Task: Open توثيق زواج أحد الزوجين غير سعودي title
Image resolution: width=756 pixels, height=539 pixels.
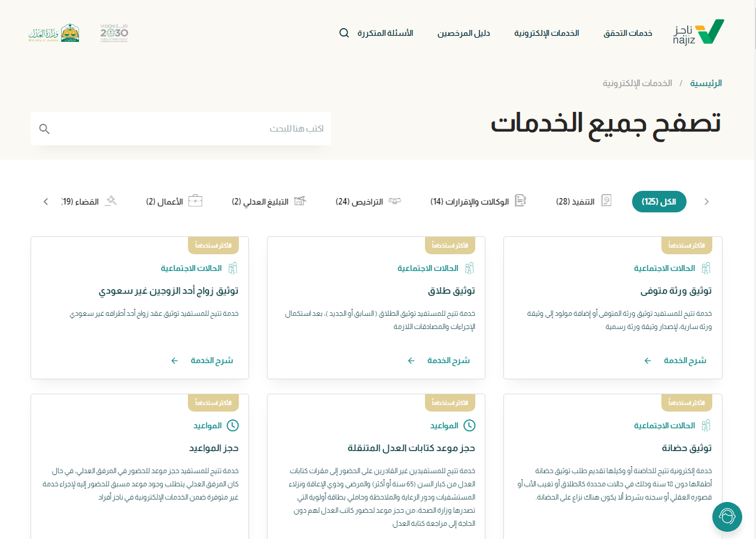Action: (x=169, y=291)
